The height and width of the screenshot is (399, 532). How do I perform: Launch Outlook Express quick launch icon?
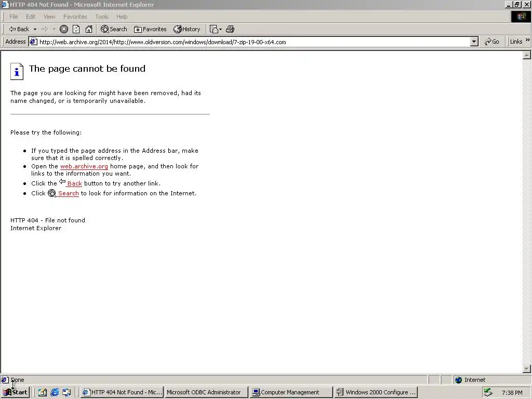[66, 393]
